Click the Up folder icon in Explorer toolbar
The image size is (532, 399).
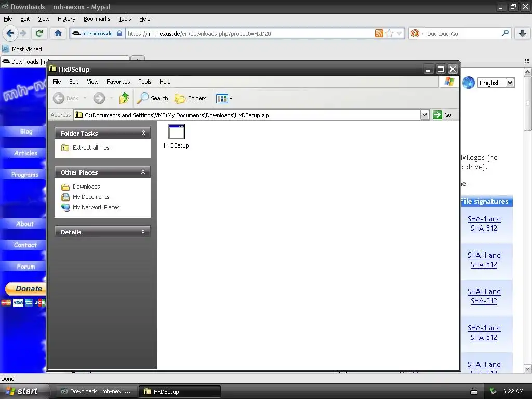tap(124, 98)
